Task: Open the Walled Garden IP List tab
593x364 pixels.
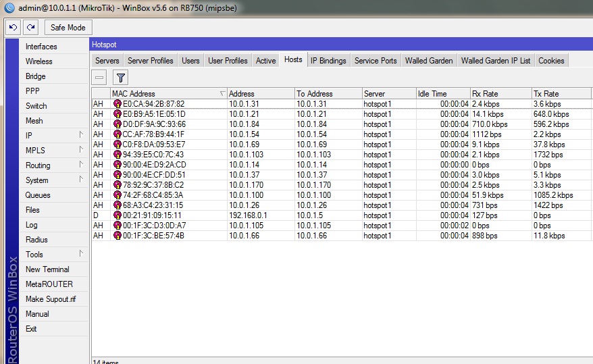Action: (496, 61)
